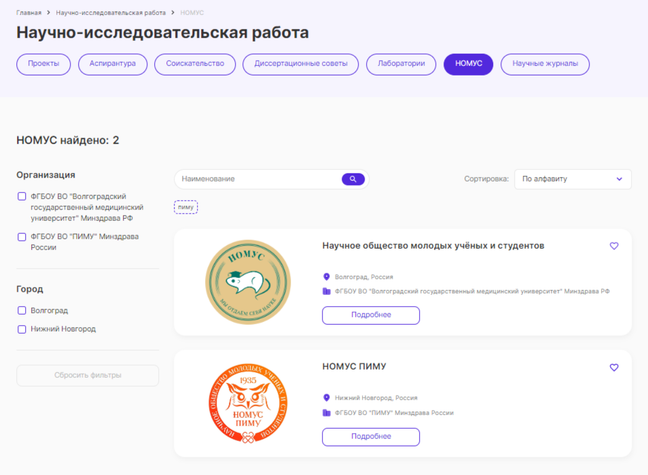
Task: Click the location pin next to Волгоград, Россия
Action: coord(326,277)
